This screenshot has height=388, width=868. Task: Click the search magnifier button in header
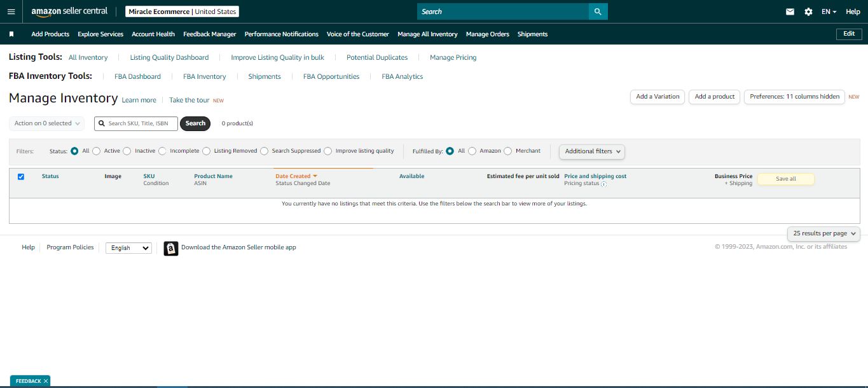click(x=598, y=11)
